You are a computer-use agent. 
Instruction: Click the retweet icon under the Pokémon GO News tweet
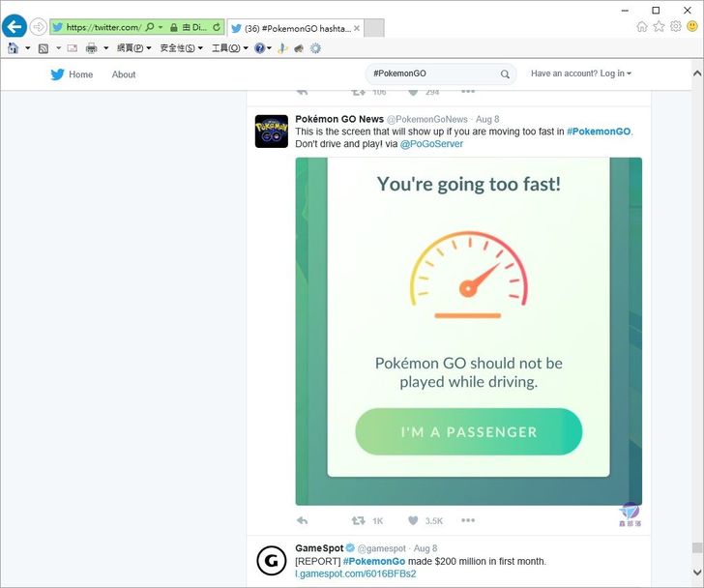click(x=359, y=520)
